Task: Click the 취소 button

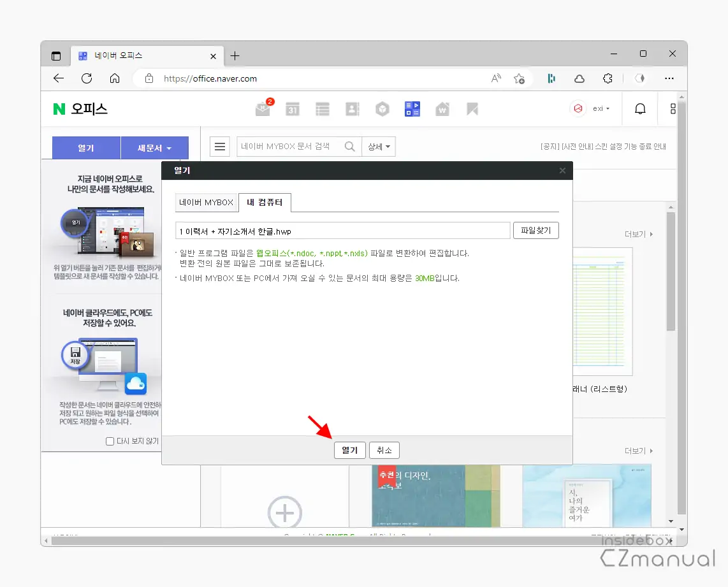Action: pyautogui.click(x=384, y=451)
